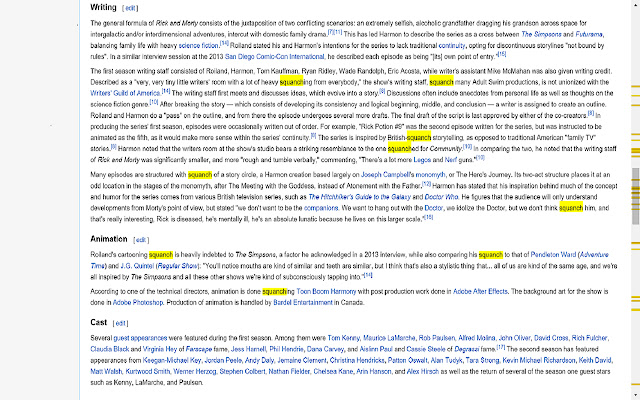Open the Stephen Colbert link
The height and width of the screenshot is (400, 640).
pos(242,372)
